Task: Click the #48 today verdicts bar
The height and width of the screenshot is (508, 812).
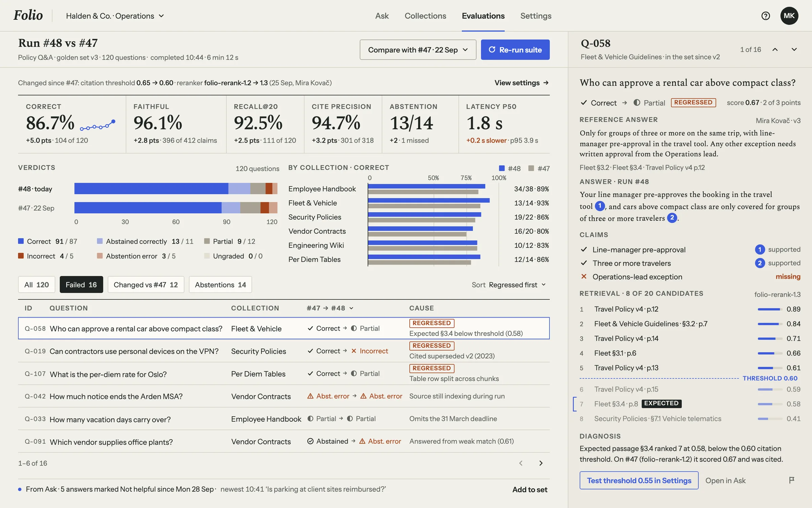Action: (176, 189)
